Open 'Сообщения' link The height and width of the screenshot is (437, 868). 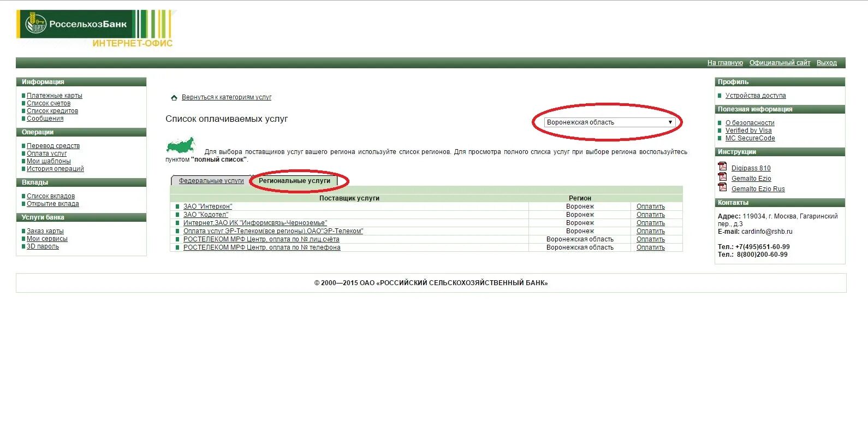(x=45, y=119)
